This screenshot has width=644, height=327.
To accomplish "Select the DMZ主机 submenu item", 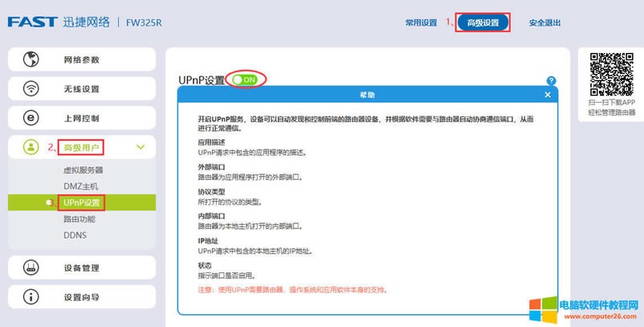I will (x=80, y=186).
